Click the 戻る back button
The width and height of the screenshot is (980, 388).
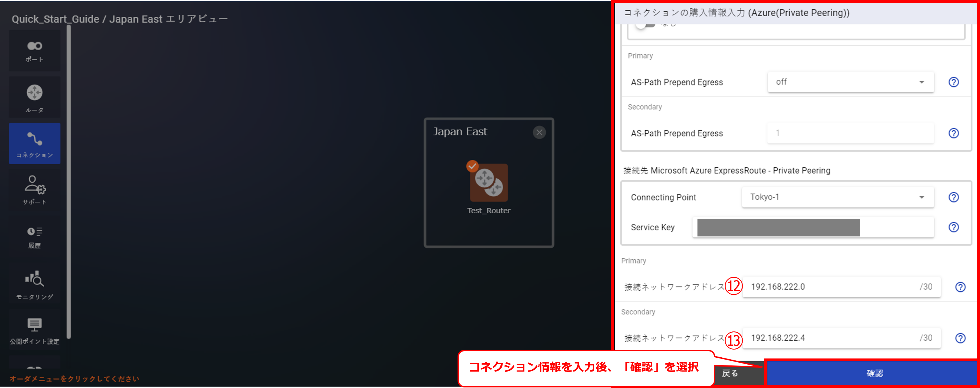coord(730,374)
